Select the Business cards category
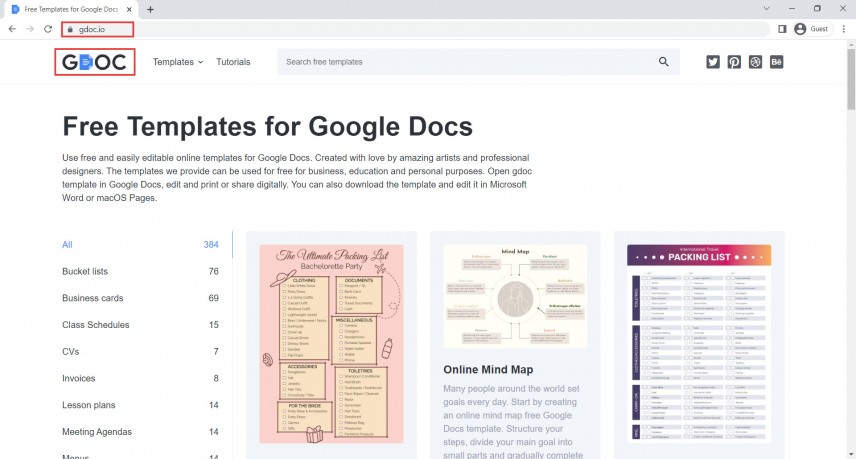 click(92, 298)
